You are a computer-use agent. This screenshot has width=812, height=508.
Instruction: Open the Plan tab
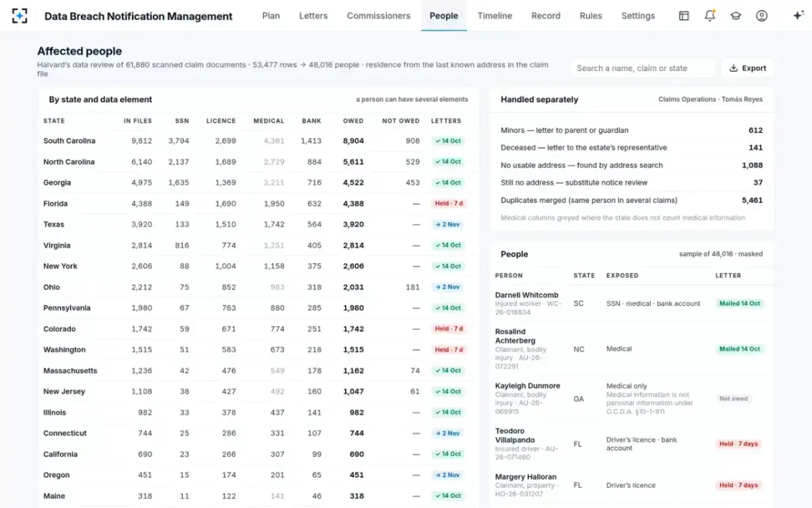271,16
